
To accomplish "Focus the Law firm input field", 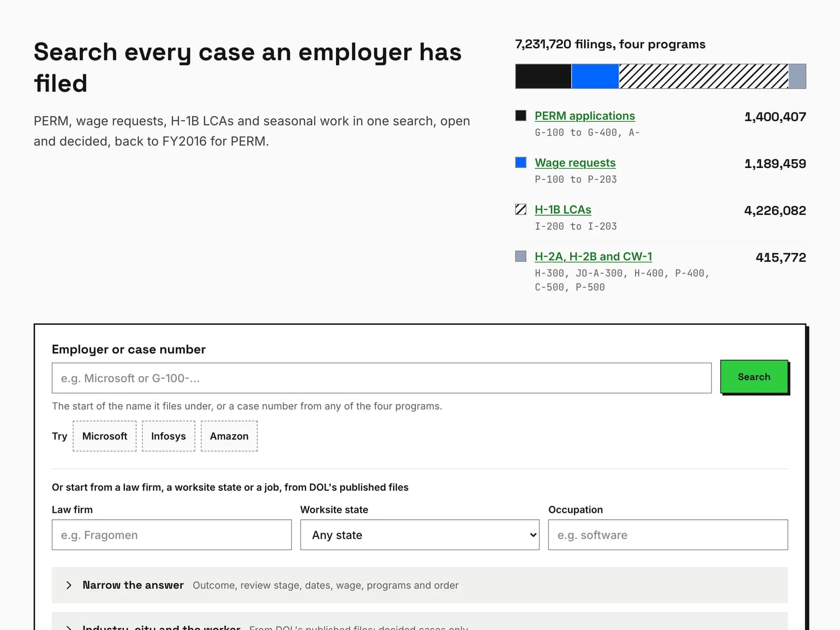I will tap(172, 535).
